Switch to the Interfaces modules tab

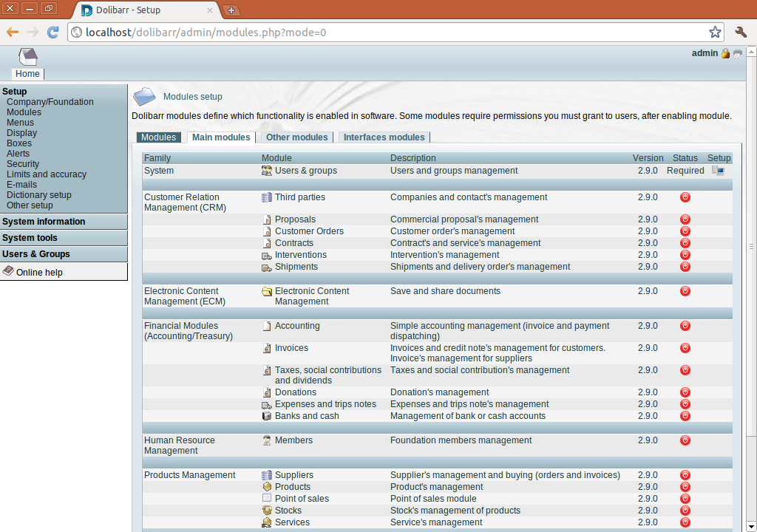(384, 137)
